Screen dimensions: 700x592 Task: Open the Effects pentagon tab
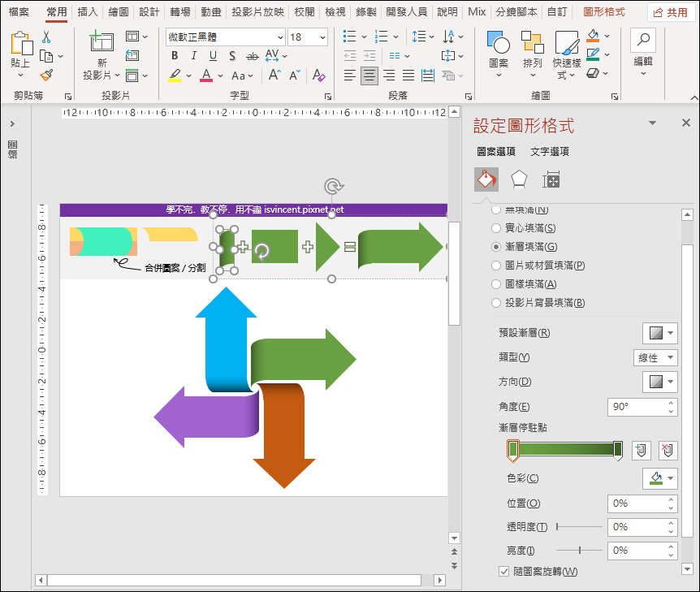pos(519,179)
